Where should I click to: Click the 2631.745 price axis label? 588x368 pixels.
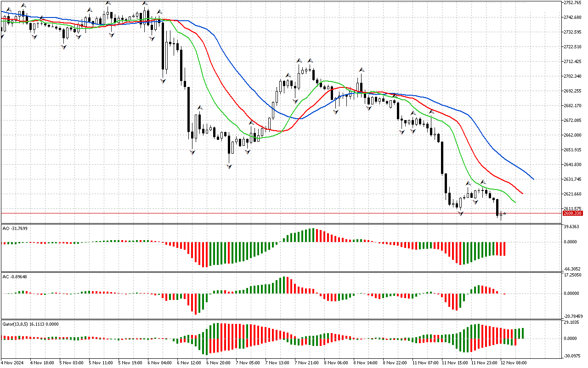573,179
